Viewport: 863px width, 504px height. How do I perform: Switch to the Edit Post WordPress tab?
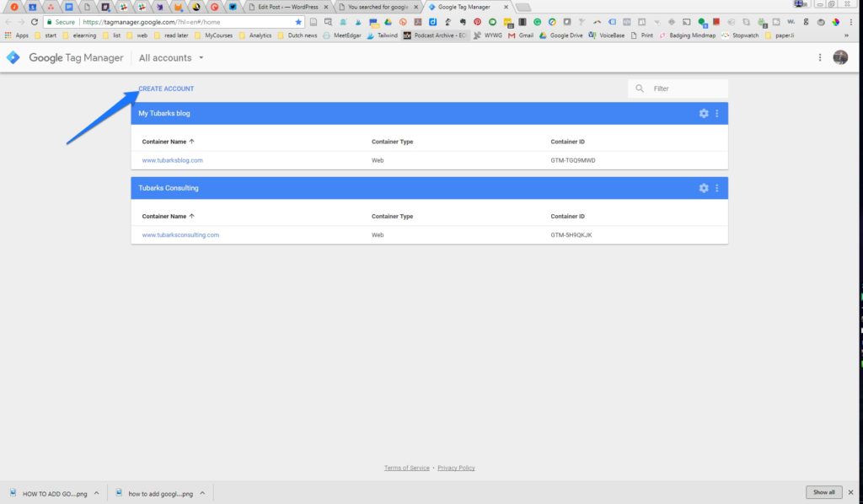[x=288, y=7]
